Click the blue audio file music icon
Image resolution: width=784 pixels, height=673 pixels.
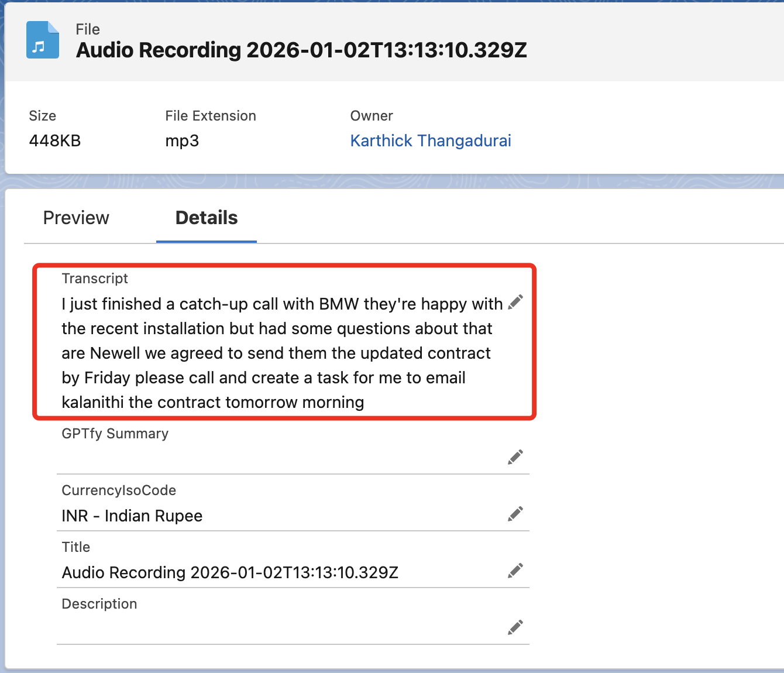click(42, 40)
